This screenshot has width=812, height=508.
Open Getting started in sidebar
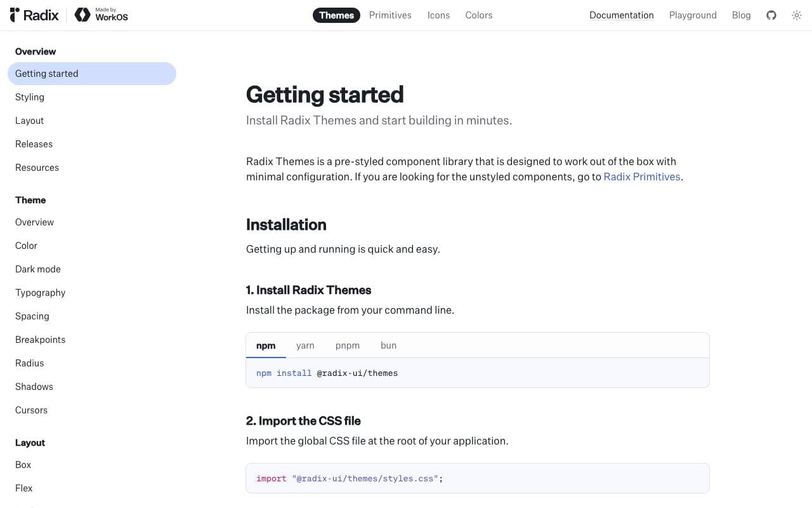(x=92, y=74)
